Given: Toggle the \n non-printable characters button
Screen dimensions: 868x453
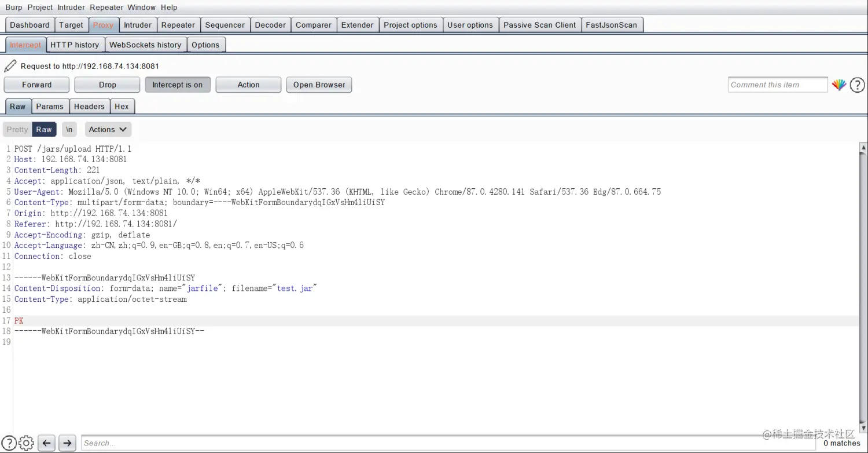Looking at the screenshot, I should (x=69, y=129).
